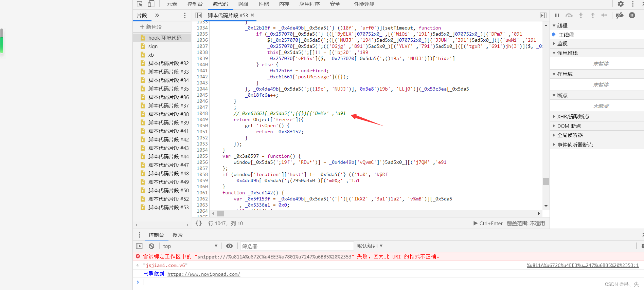Select the 主线程 thread
This screenshot has width=644, height=290.
[597, 35]
